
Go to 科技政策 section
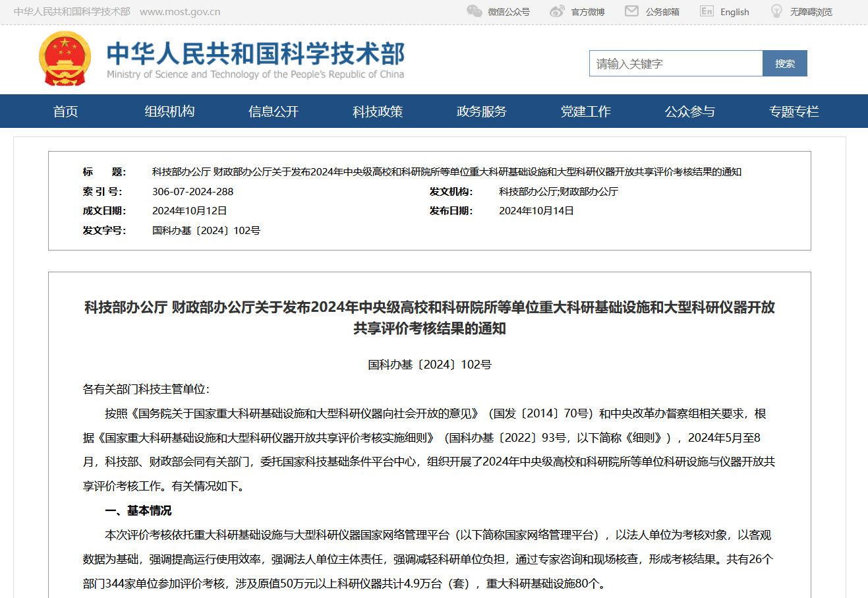pos(378,111)
